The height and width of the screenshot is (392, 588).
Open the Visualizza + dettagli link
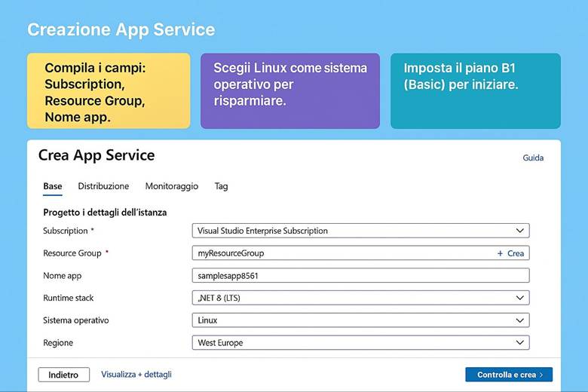coord(136,375)
